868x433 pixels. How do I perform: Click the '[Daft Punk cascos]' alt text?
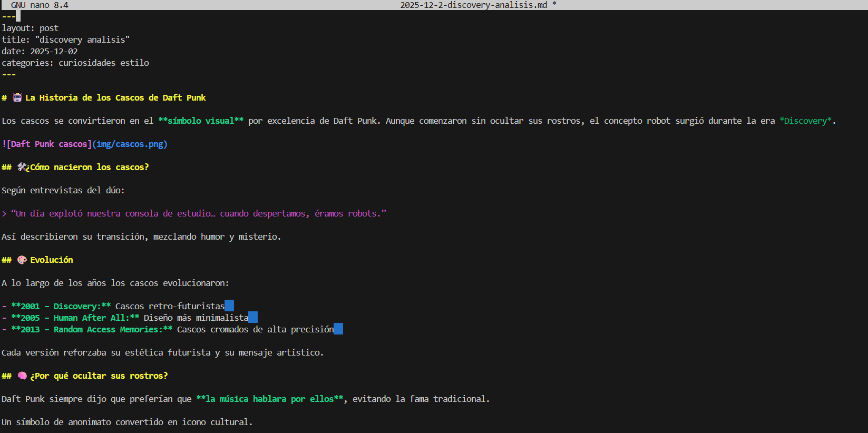[49, 144]
